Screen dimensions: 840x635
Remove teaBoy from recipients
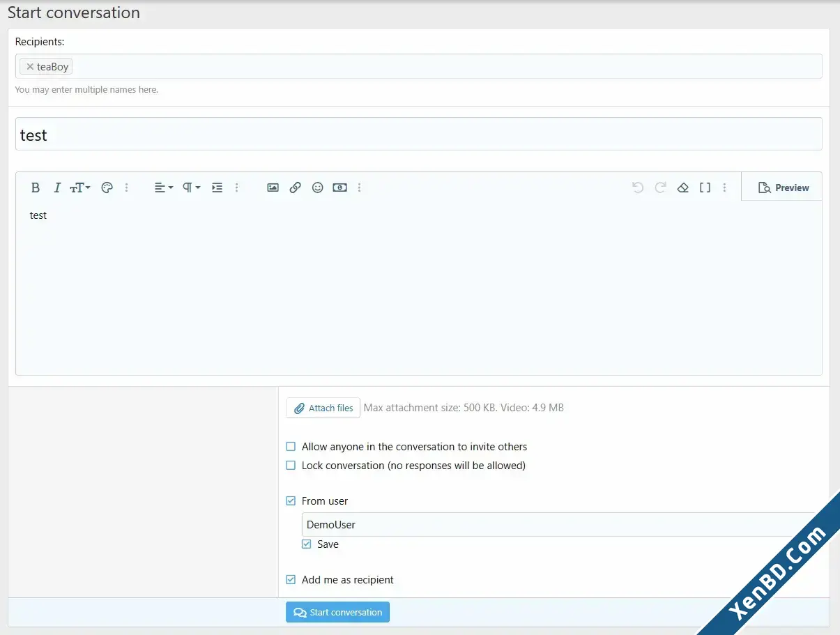tap(30, 67)
